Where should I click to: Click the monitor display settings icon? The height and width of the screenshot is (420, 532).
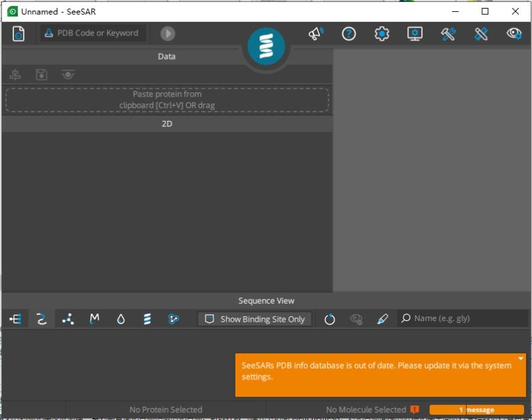[x=414, y=33]
